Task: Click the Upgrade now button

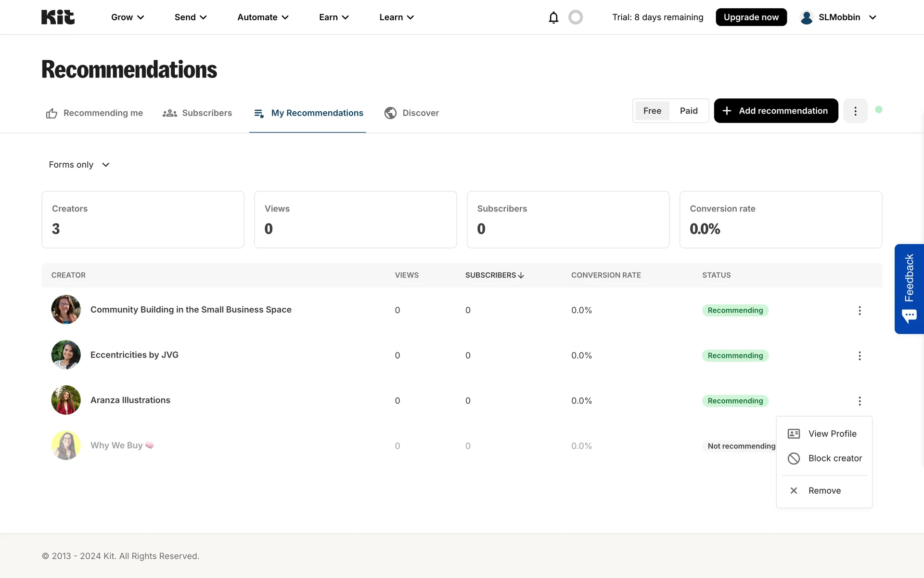Action: pyautogui.click(x=751, y=17)
